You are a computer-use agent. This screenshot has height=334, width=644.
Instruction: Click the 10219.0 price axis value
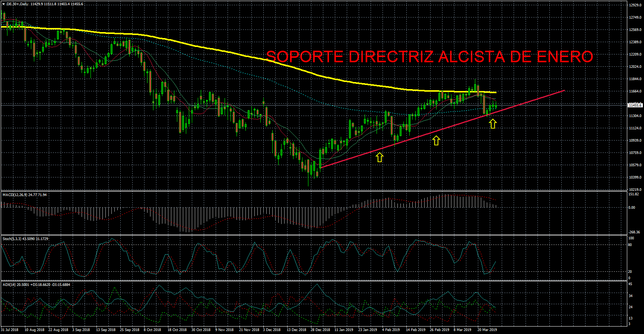pos(635,190)
